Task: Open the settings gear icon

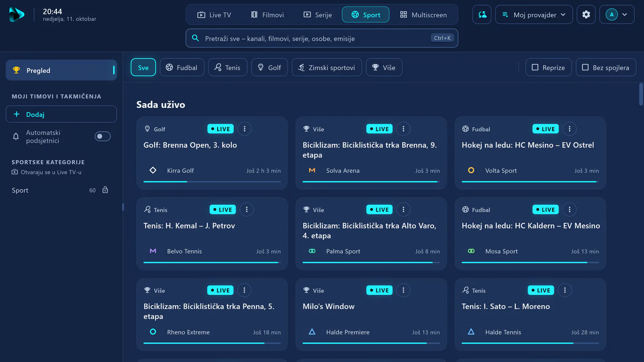Action: (x=586, y=14)
